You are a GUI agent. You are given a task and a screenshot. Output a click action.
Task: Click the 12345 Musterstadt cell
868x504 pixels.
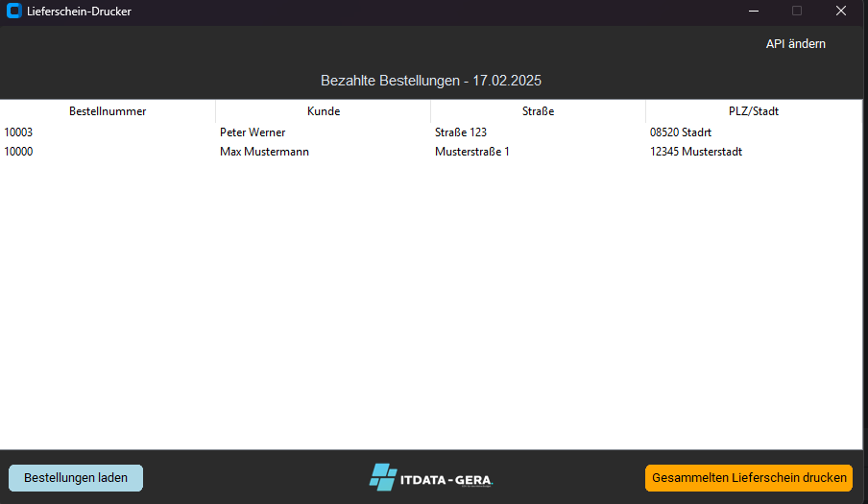point(696,152)
